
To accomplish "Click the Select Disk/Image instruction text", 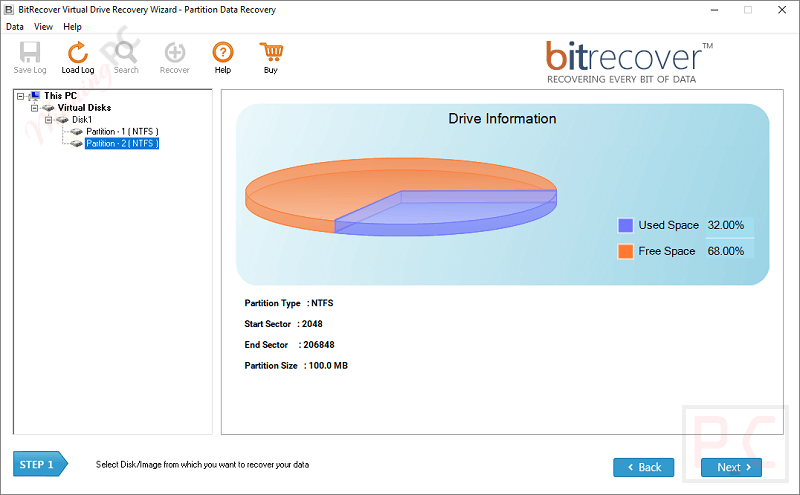I will 203,464.
